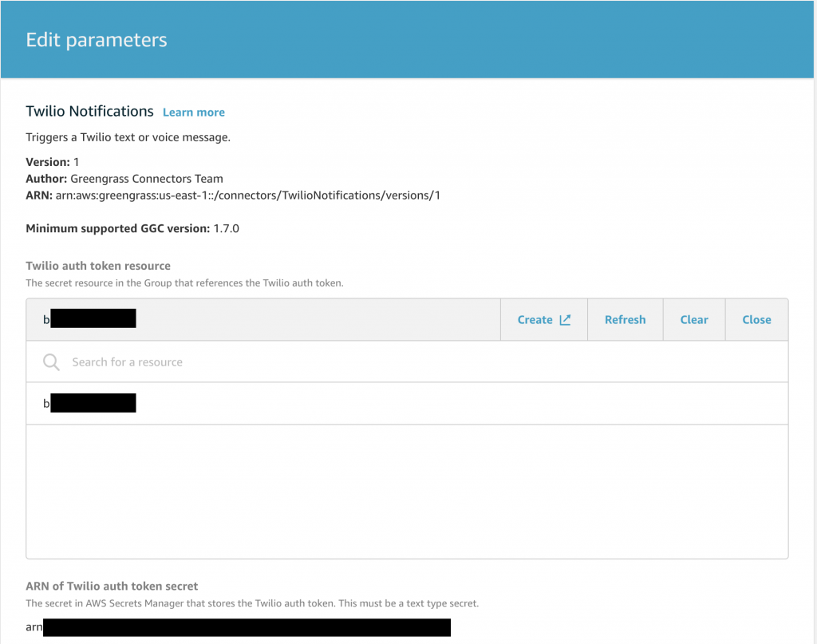Click the Twilio Notifications heading
817x644 pixels.
89,112
